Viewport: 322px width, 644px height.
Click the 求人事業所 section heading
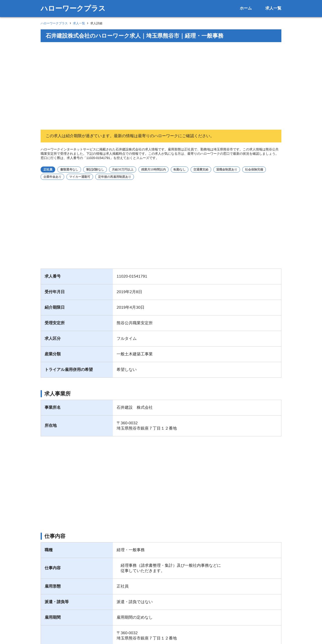(x=58, y=394)
